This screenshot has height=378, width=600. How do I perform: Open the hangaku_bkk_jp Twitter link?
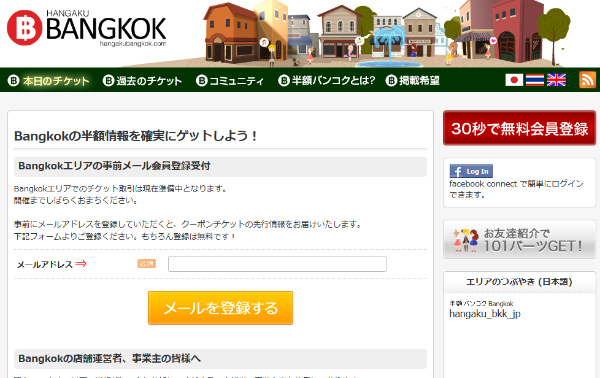coord(485,314)
